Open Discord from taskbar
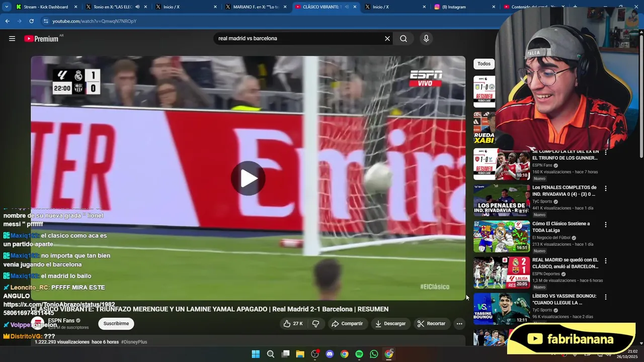This screenshot has width=644, height=362. [330, 354]
